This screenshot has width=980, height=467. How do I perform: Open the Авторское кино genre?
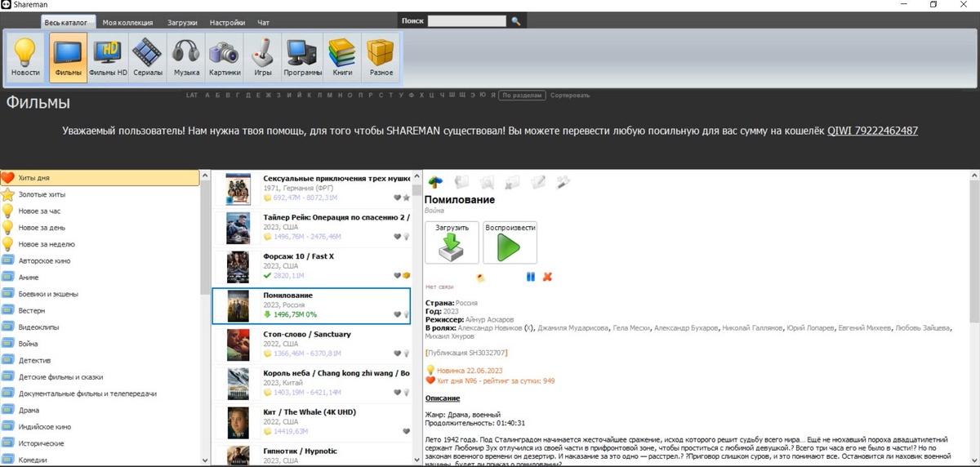pos(100,260)
